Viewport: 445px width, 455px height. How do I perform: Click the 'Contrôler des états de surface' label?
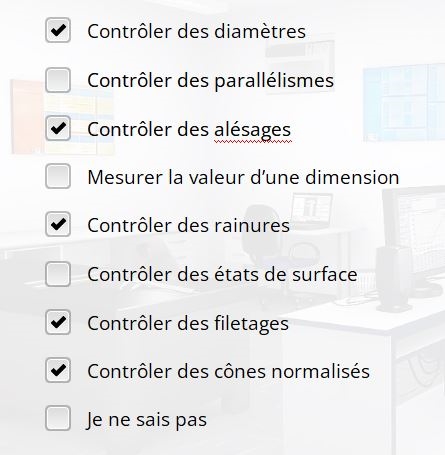222,274
